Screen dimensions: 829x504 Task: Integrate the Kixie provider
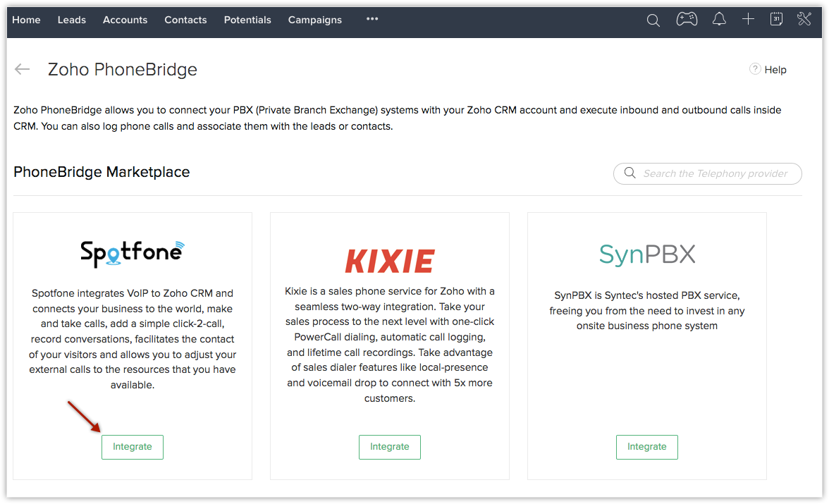[x=390, y=447]
